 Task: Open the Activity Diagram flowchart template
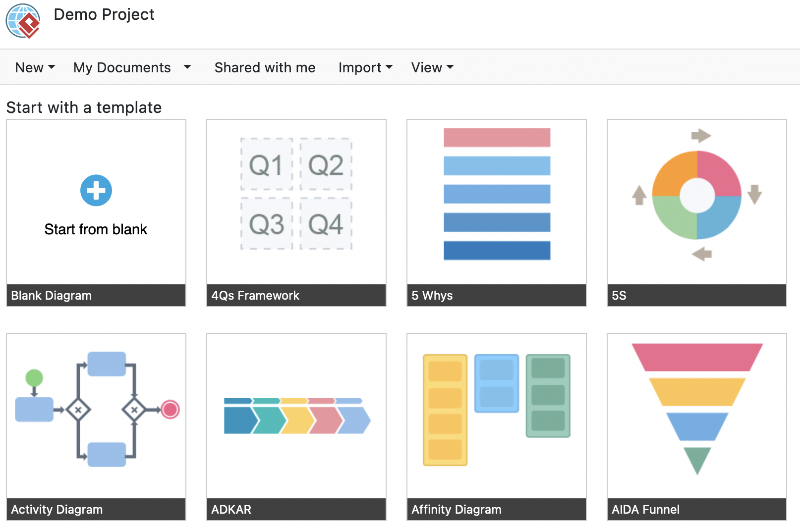point(96,409)
